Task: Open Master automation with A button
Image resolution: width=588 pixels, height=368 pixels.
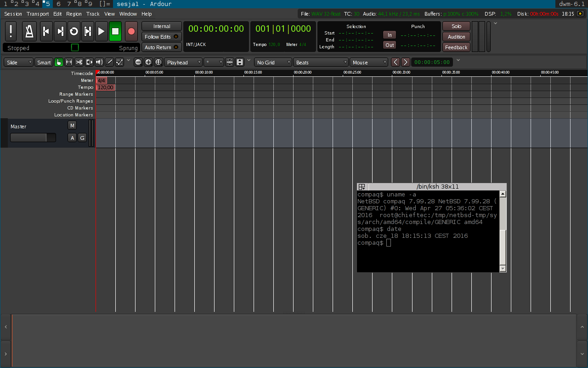Action: [72, 138]
